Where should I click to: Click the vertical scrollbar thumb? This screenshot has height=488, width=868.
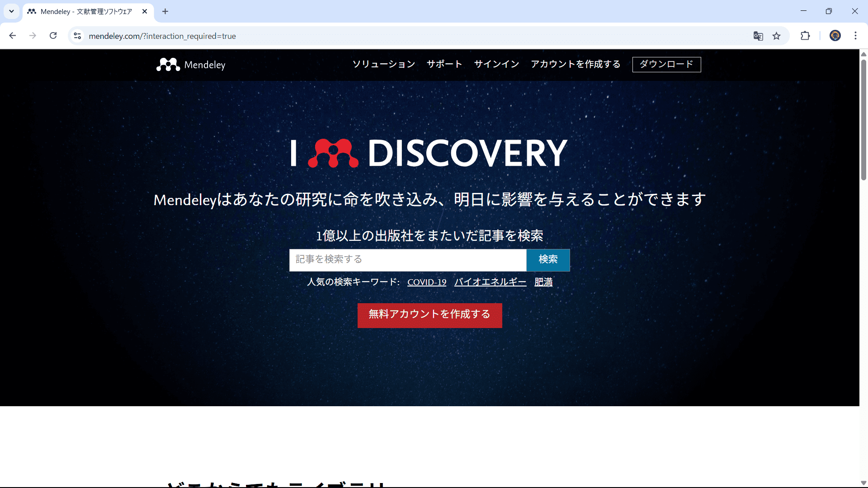863,120
